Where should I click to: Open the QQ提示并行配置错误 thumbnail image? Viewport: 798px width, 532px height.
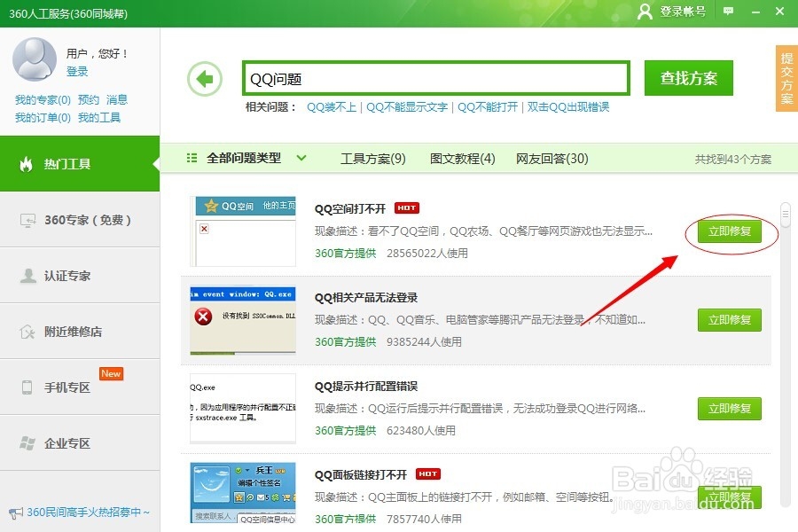pyautogui.click(x=243, y=408)
